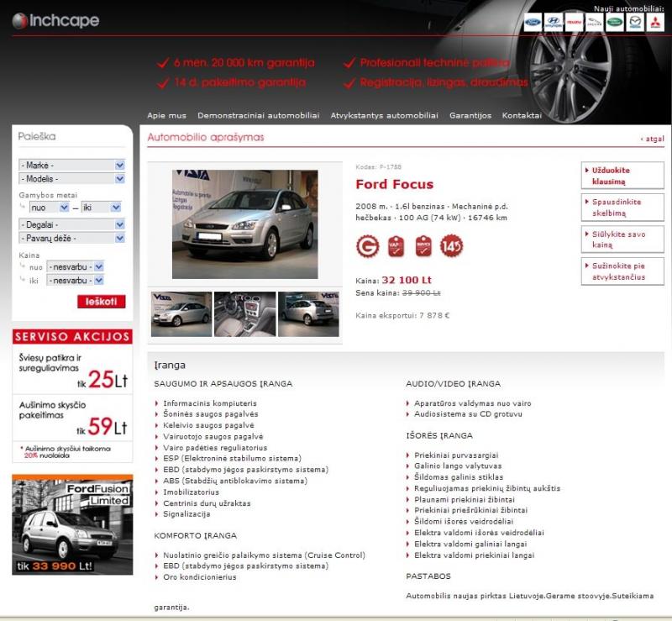Click the "Signalizacija" list item
Viewport: 672px width, 621px height.
186,513
